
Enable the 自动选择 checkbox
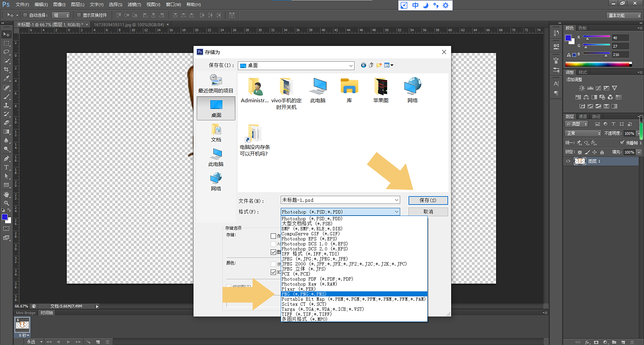click(25, 15)
